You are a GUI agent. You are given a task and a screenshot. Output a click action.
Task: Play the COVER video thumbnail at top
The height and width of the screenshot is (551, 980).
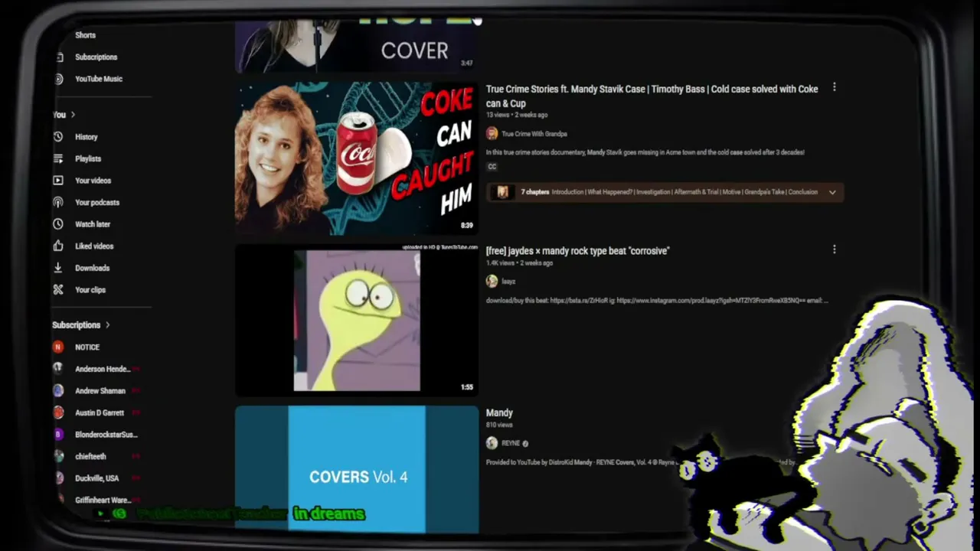[x=356, y=46]
